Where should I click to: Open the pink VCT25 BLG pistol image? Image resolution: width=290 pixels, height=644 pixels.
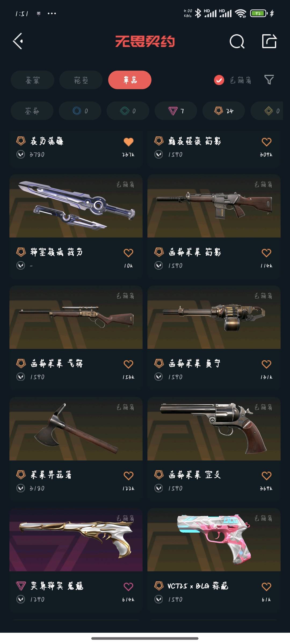[x=214, y=540]
